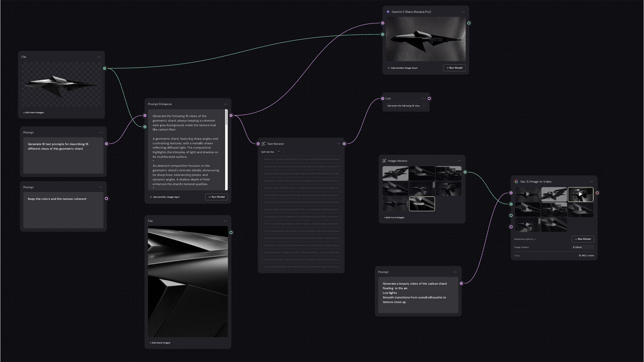
Task: Click the Text Iterator node icon
Action: (x=263, y=144)
